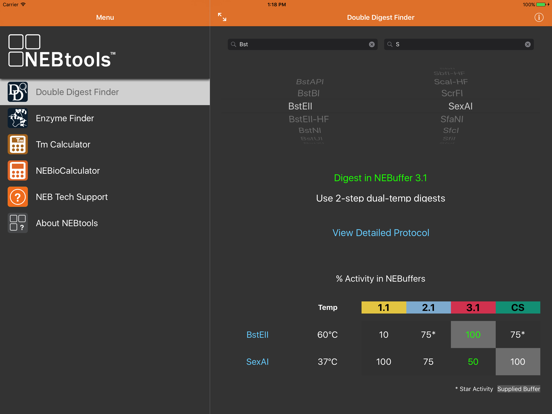Toggle fullscreen with the expand arrows icon
Screen dimensions: 552x414
point(222,17)
